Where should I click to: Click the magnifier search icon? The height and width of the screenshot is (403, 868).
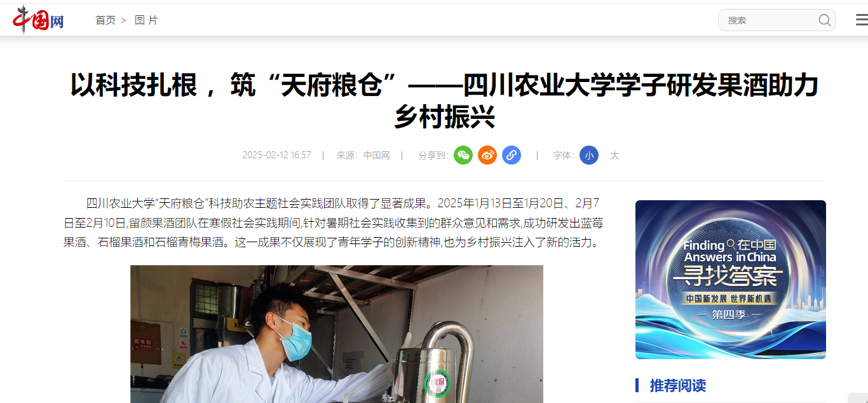825,20
